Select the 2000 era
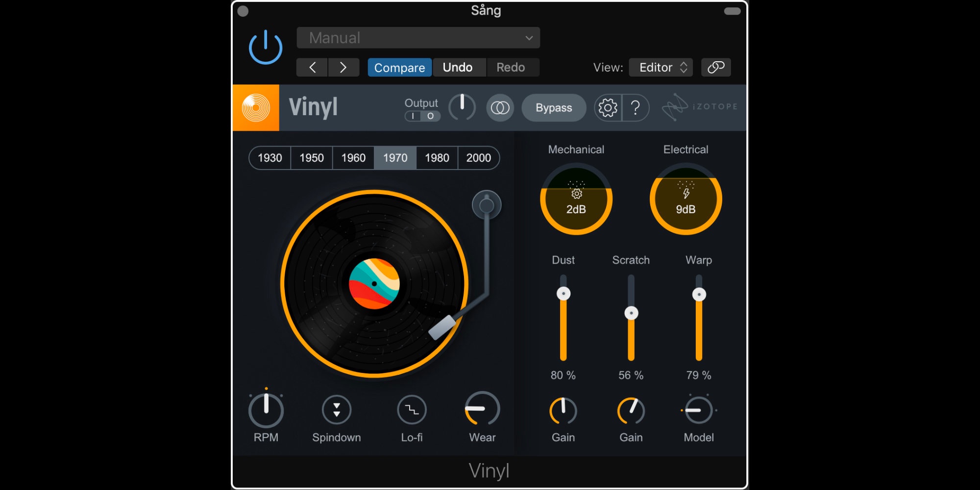The height and width of the screenshot is (490, 980). coord(479,158)
